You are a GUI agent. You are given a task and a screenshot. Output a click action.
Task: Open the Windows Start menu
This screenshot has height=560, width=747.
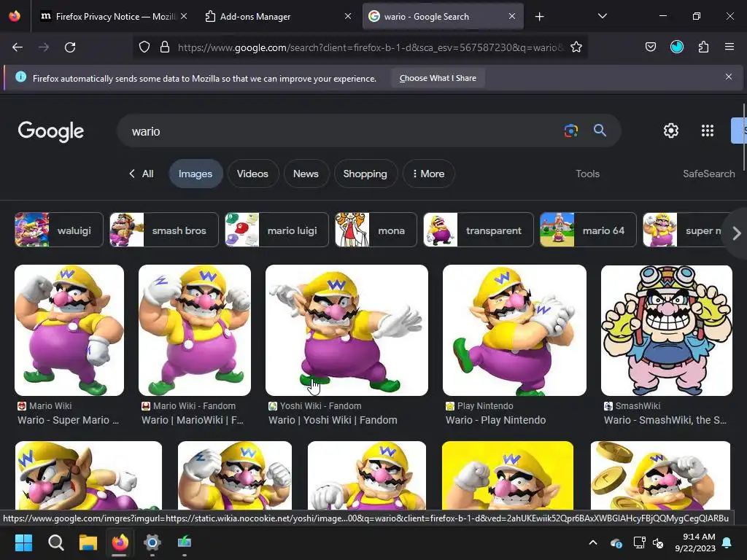coord(23,542)
